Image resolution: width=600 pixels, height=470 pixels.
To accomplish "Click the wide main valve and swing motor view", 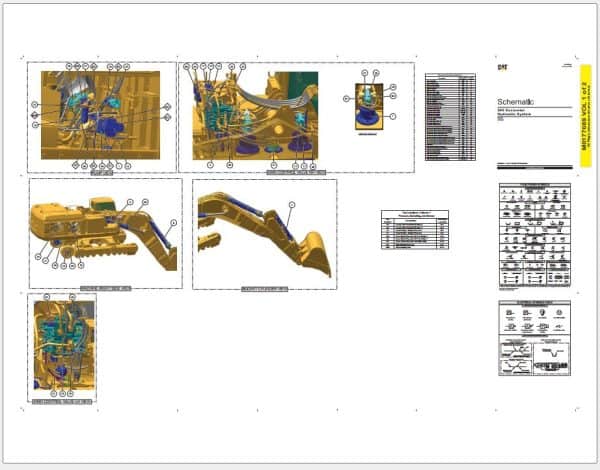I will pos(255,116).
